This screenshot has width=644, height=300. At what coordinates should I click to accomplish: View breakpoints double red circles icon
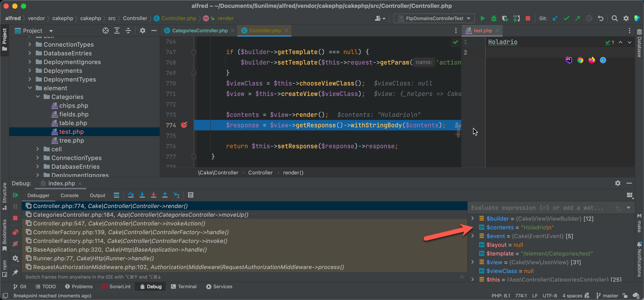(15, 232)
